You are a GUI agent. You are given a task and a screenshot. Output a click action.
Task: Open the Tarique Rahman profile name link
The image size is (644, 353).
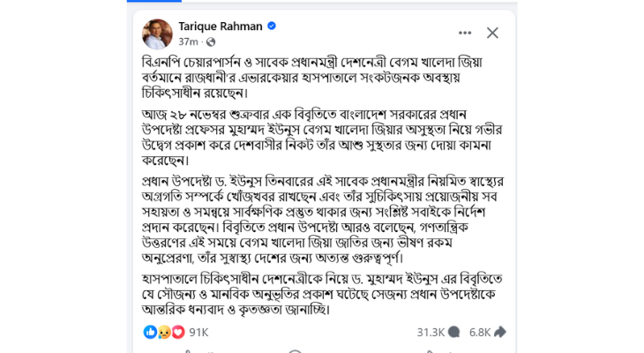tap(221, 26)
